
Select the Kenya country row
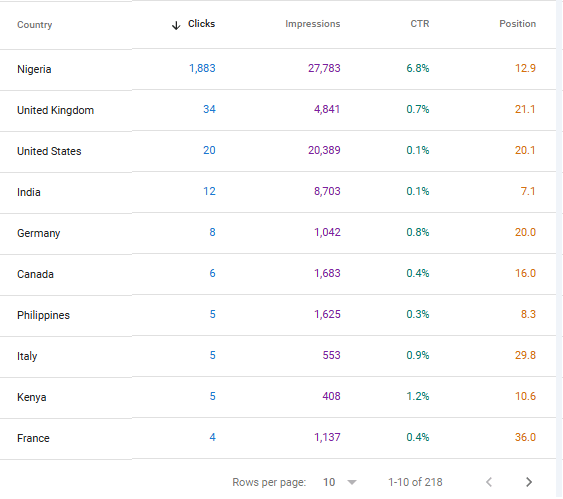point(278,397)
